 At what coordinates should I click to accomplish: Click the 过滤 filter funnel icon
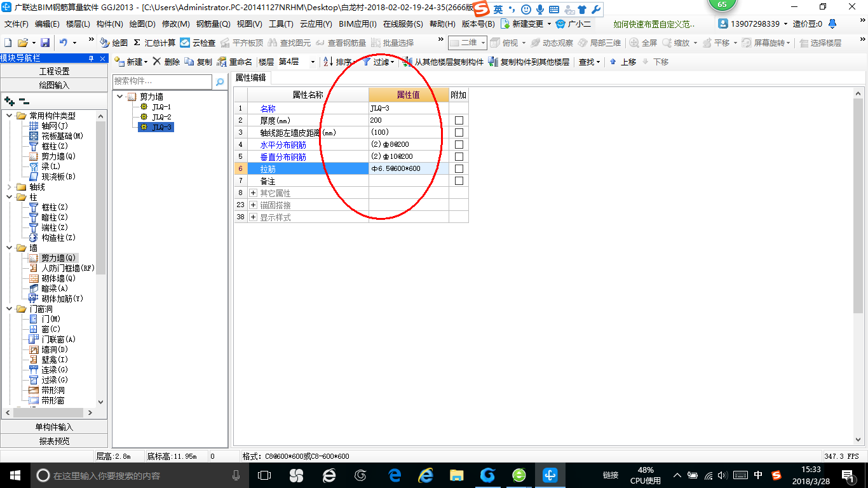pyautogui.click(x=367, y=62)
